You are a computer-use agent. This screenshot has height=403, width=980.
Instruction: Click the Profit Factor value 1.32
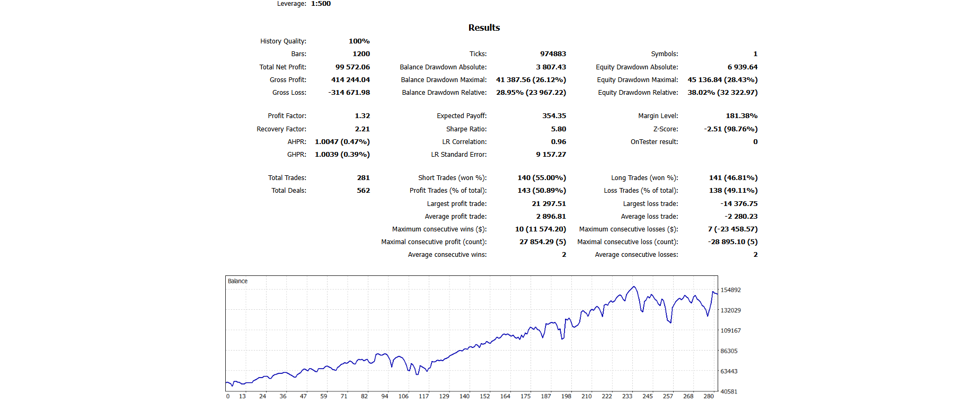[x=362, y=116]
